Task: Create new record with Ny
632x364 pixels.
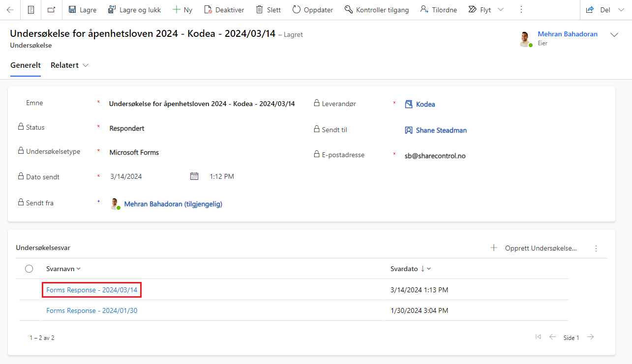Action: [x=182, y=10]
